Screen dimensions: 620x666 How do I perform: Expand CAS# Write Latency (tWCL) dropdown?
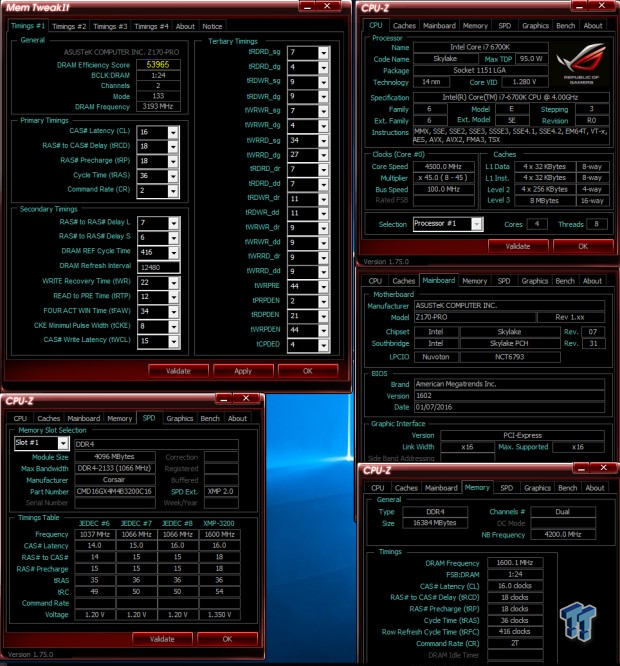tap(174, 341)
